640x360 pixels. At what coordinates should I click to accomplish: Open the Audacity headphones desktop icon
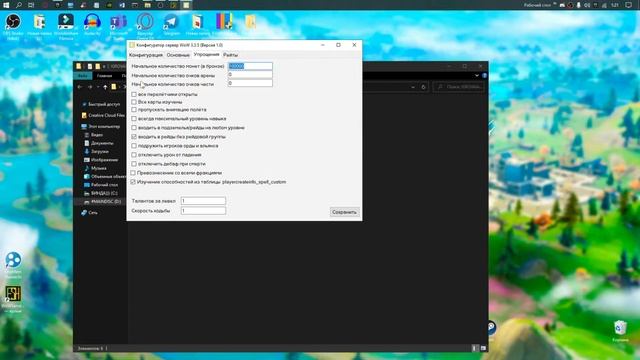92,22
